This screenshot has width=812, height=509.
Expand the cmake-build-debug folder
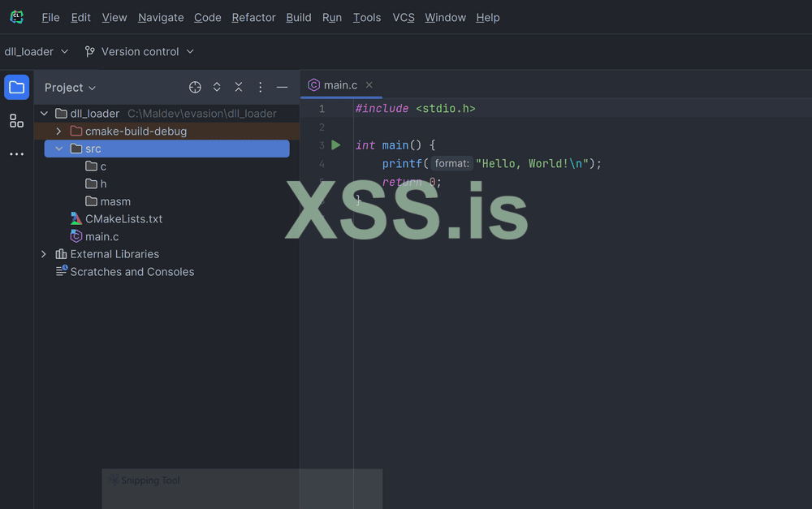(58, 132)
